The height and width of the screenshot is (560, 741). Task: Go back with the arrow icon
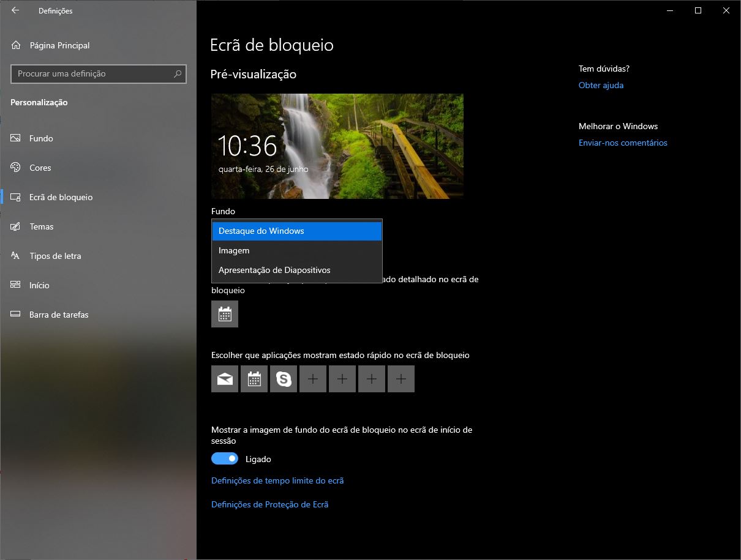point(15,10)
